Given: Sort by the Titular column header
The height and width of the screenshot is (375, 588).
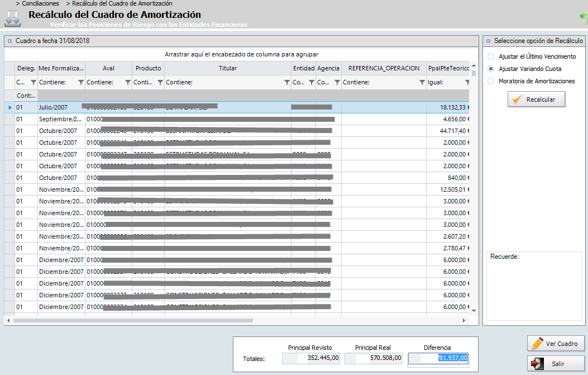Looking at the screenshot, I should point(228,68).
